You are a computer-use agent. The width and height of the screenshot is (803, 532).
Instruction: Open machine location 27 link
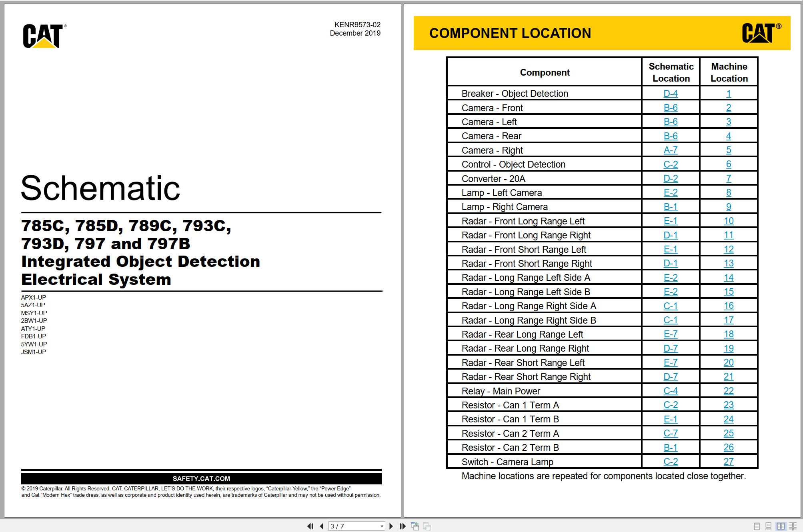pos(729,462)
